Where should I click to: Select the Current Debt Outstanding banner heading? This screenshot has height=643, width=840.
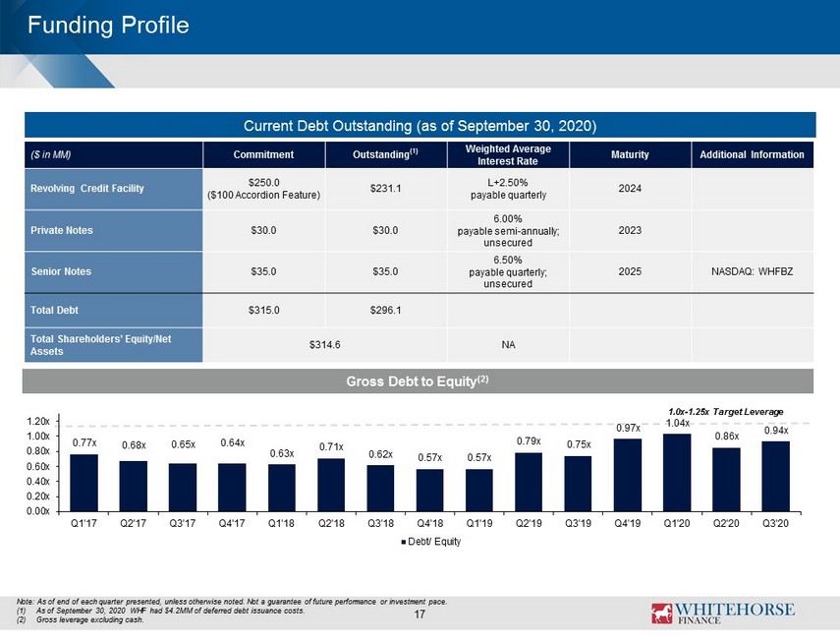[420, 126]
